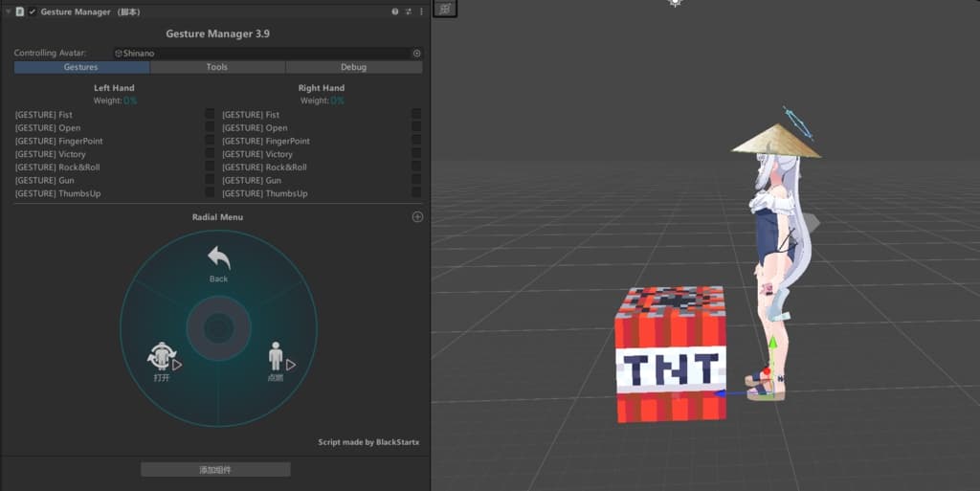The height and width of the screenshot is (491, 980).
Task: Click the Back arrow in the radial menu
Action: (219, 261)
